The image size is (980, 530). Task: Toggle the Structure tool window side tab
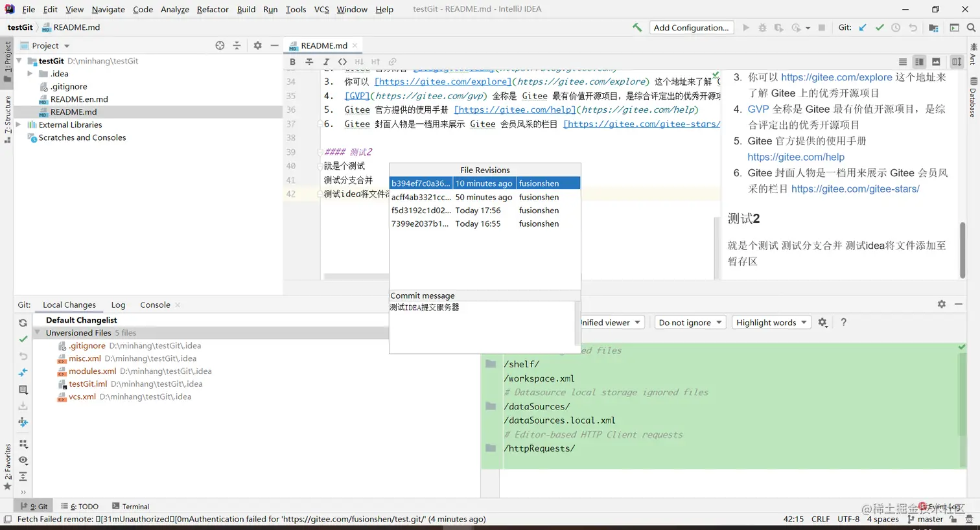pos(7,119)
